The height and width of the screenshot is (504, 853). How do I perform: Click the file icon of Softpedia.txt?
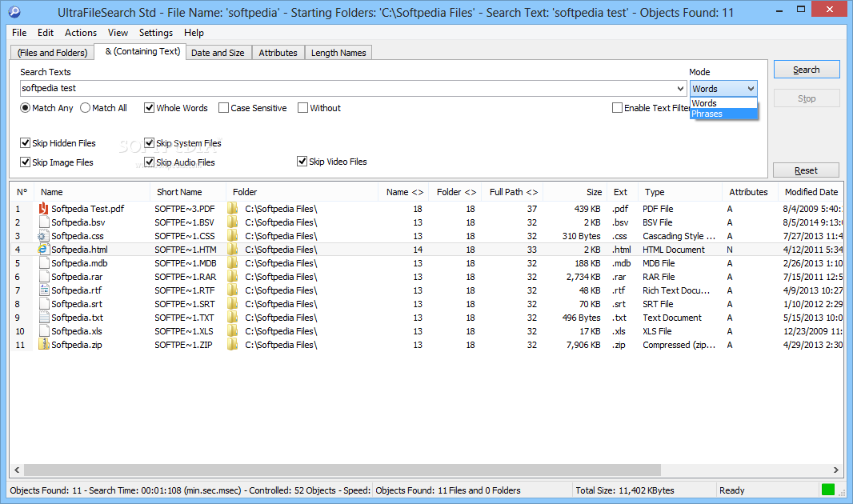coord(44,318)
